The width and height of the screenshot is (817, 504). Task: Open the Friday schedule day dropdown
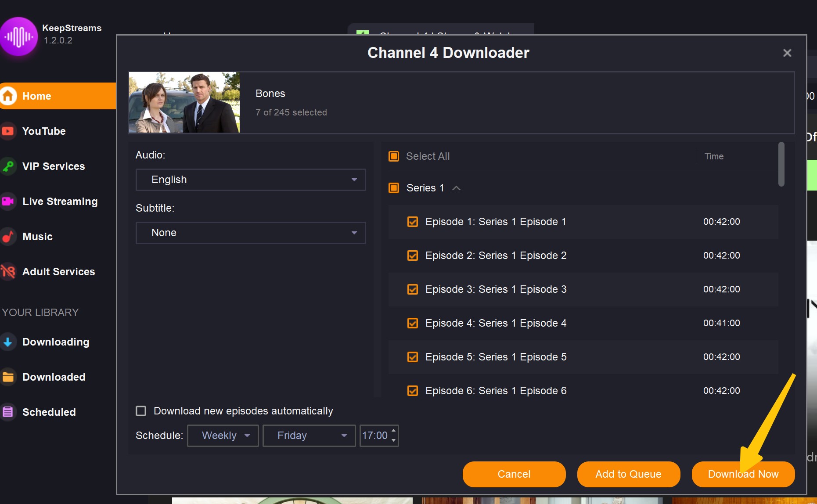coord(309,436)
